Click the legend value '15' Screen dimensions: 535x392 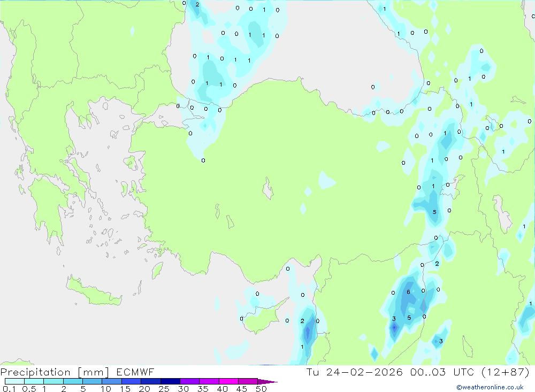(x=125, y=389)
